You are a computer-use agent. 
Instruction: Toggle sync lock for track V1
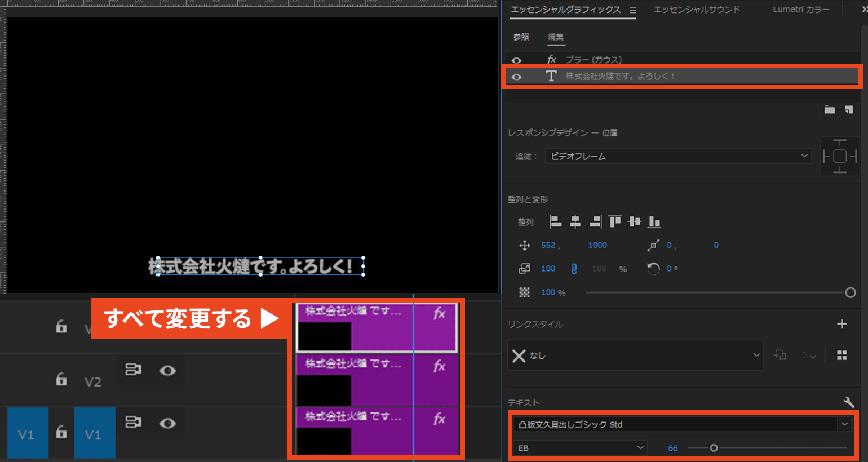[x=133, y=423]
